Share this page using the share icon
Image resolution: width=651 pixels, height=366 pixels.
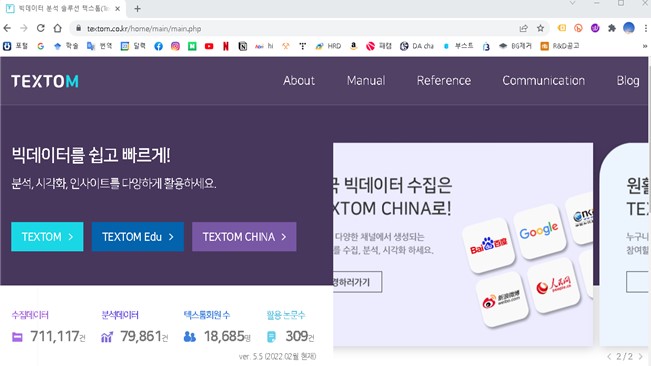point(524,28)
